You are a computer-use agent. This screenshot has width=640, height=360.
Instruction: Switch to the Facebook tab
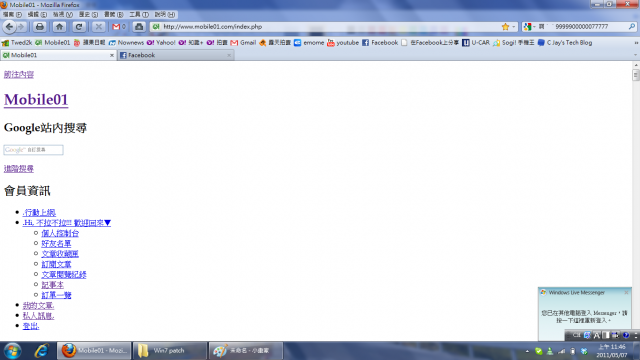tap(176, 55)
